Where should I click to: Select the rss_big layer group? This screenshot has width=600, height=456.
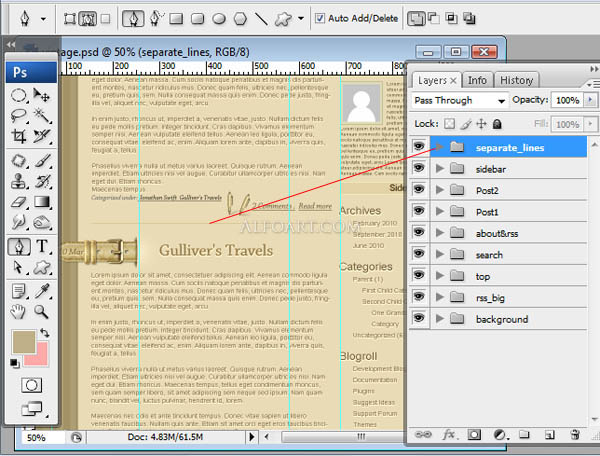pos(509,297)
